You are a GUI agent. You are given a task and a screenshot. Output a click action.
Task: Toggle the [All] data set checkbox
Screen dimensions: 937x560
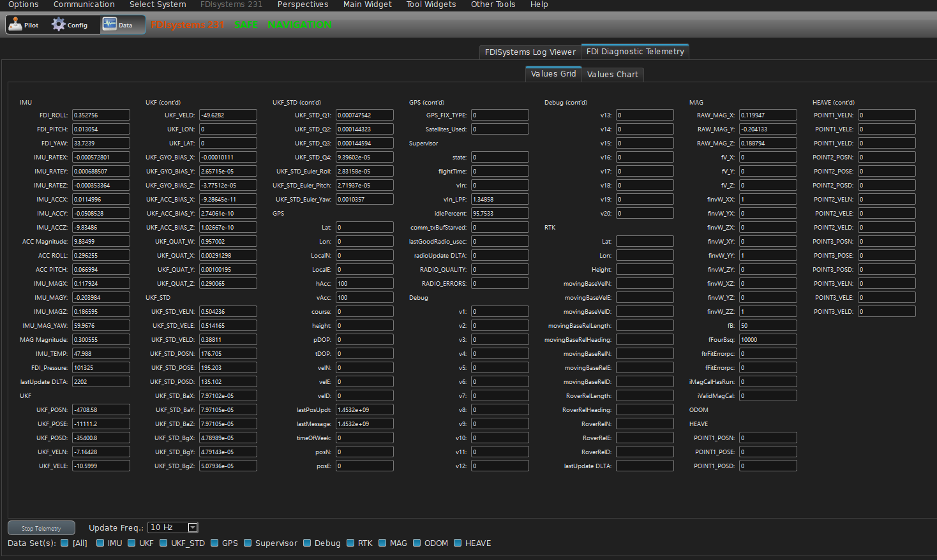click(64, 543)
